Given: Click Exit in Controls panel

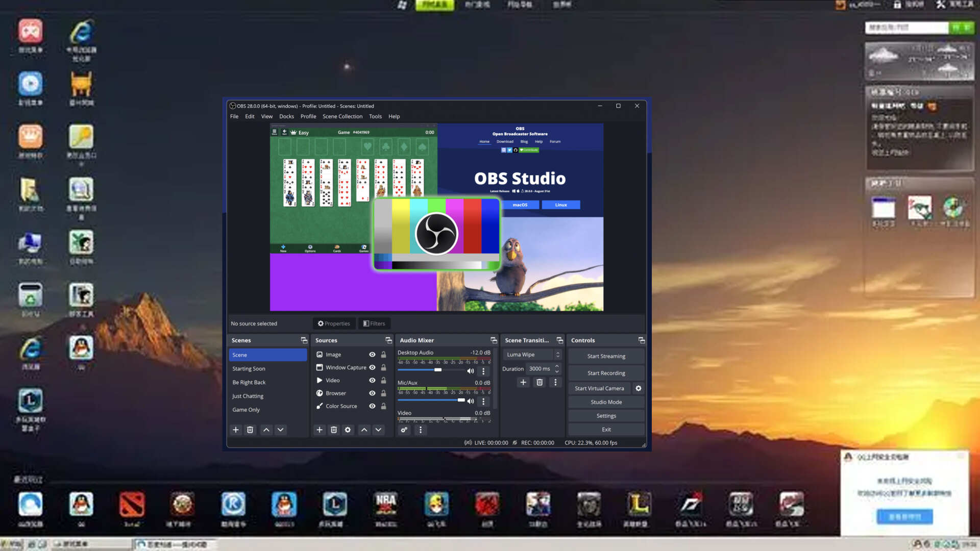Looking at the screenshot, I should pos(606,430).
